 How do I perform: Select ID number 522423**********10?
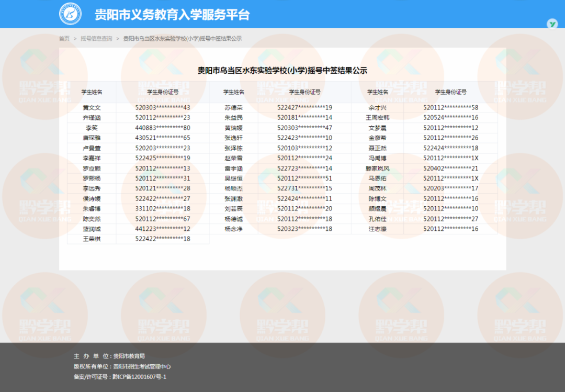click(x=304, y=138)
